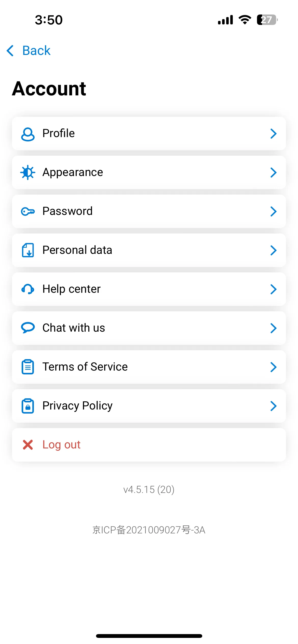298x644 pixels.
Task: Tap the Appearance sun icon
Action: (x=28, y=173)
